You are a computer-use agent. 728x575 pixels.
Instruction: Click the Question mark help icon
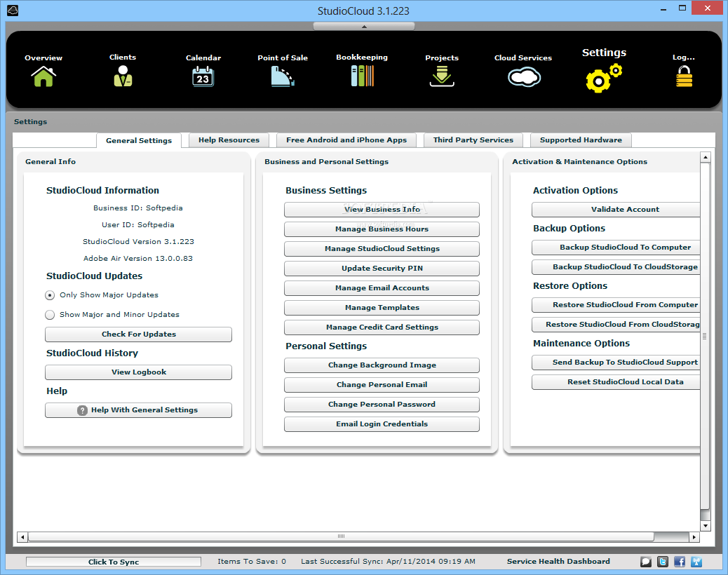click(x=82, y=410)
